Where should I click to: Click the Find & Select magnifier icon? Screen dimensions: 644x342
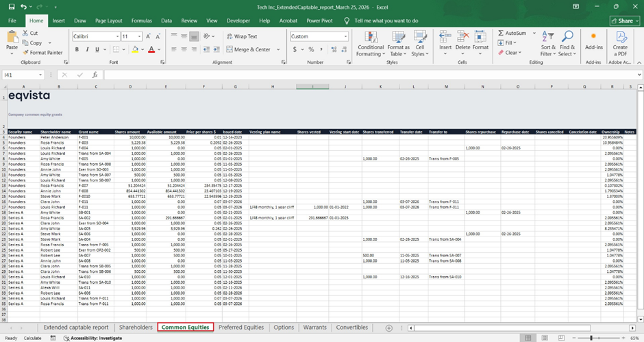coord(567,36)
